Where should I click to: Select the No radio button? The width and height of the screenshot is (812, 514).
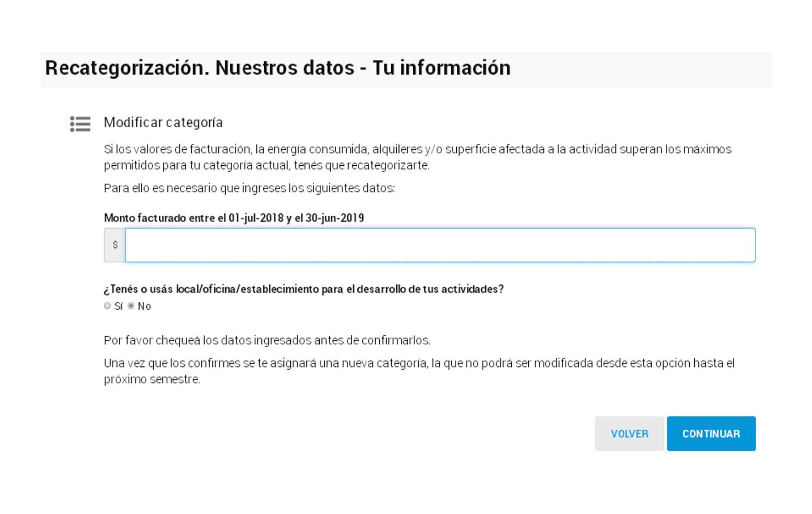pos(131,306)
